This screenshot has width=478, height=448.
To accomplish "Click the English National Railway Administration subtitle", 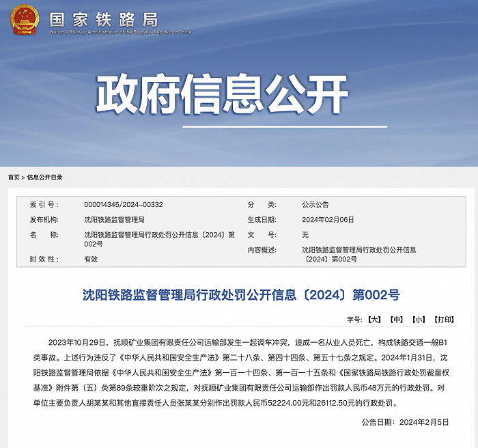I will pyautogui.click(x=120, y=32).
